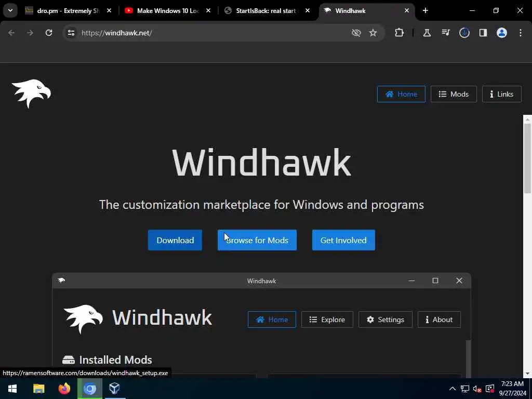Click the scrollbar down arrow
This screenshot has height=399, width=532.
click(527, 374)
